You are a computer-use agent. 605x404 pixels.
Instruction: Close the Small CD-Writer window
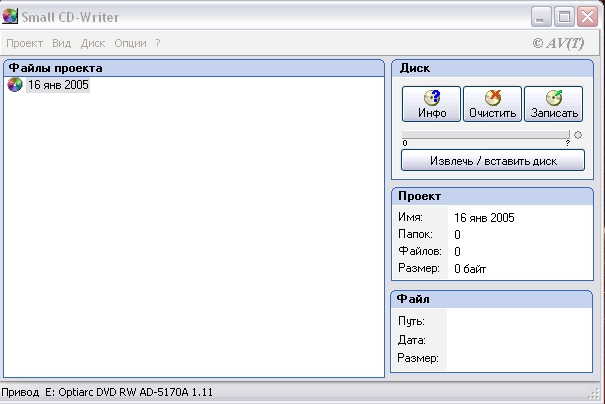click(587, 17)
